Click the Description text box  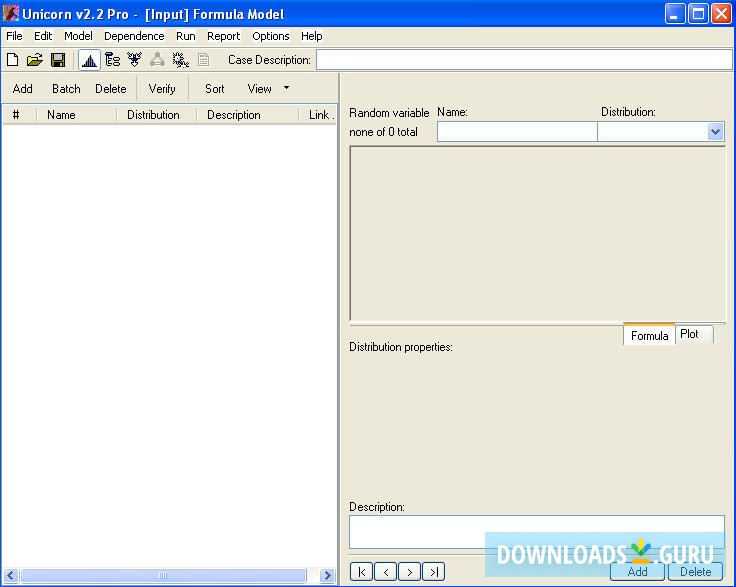click(x=537, y=532)
